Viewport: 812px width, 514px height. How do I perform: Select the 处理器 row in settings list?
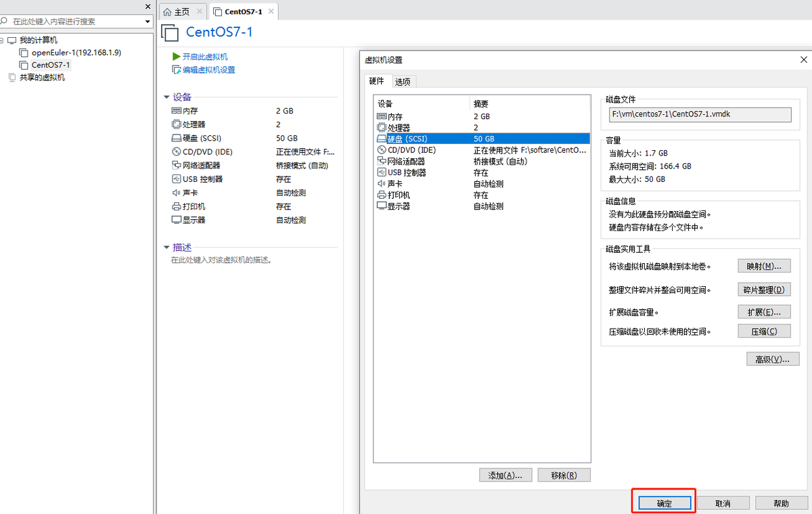pyautogui.click(x=482, y=128)
